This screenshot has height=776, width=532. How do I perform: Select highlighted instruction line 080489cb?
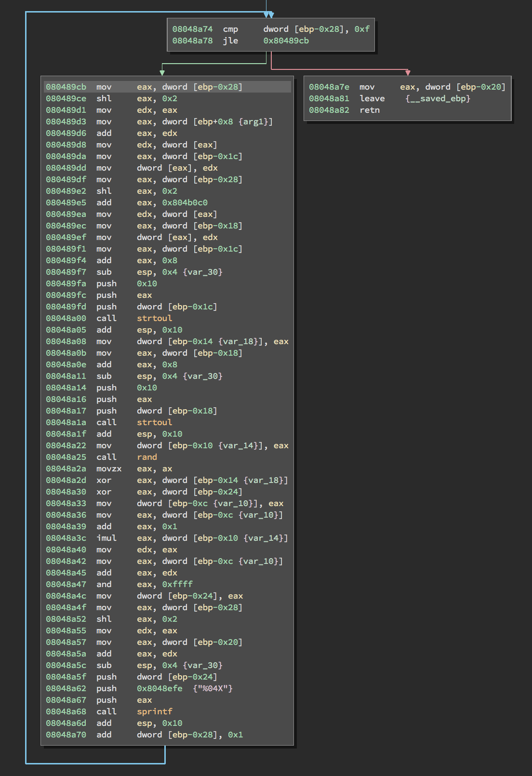click(x=167, y=87)
